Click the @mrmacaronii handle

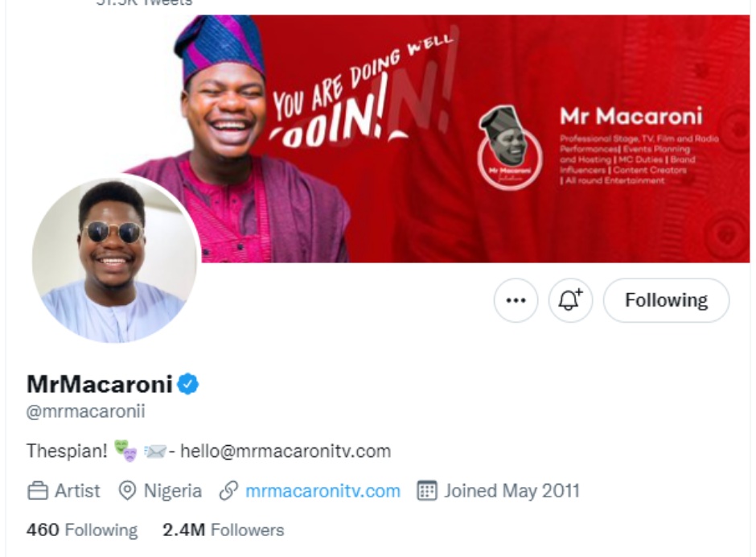[x=85, y=412]
